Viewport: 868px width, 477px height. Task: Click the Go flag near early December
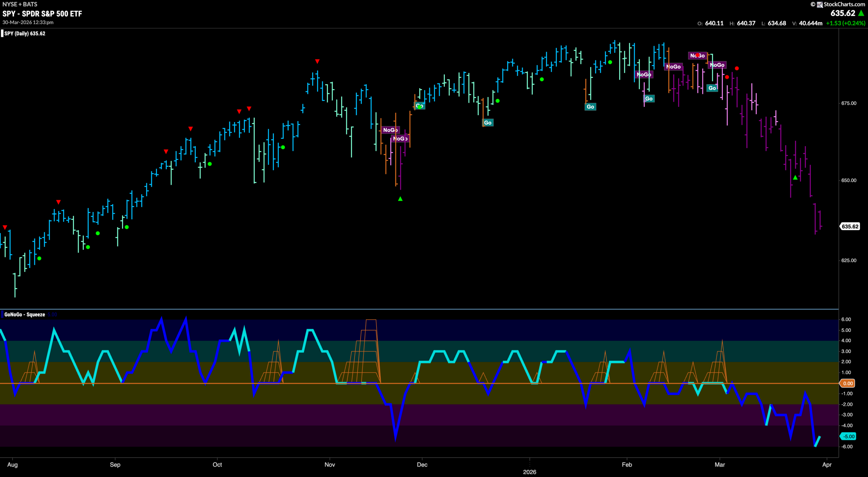(x=420, y=106)
